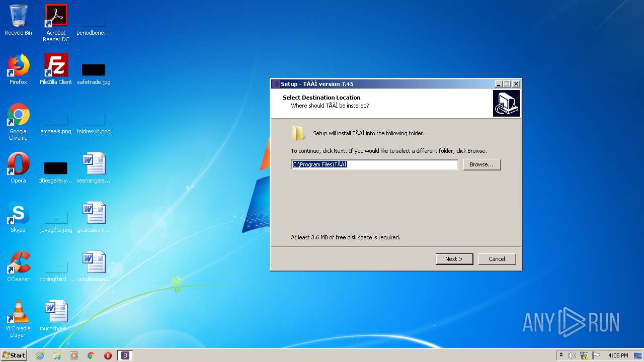Select the goalcustom Word document icon

tap(93, 217)
